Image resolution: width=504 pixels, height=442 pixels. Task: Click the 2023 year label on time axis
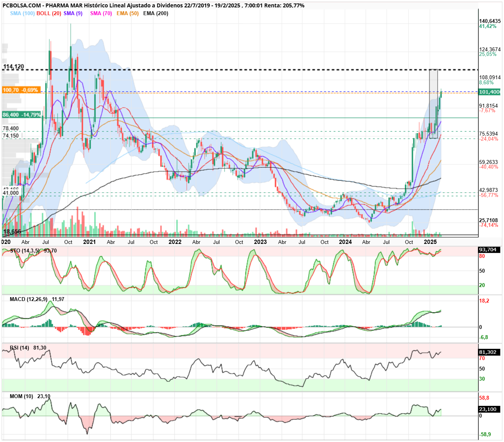coord(261,242)
